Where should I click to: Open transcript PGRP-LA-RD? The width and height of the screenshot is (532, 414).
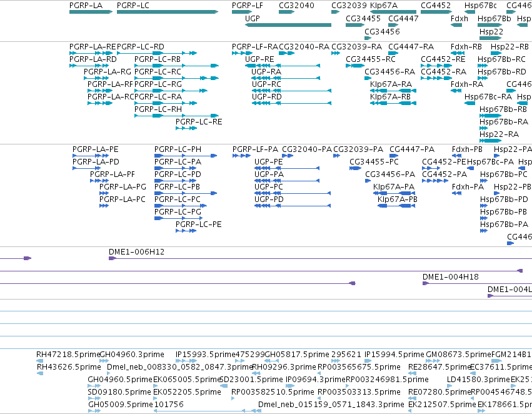coord(93,59)
